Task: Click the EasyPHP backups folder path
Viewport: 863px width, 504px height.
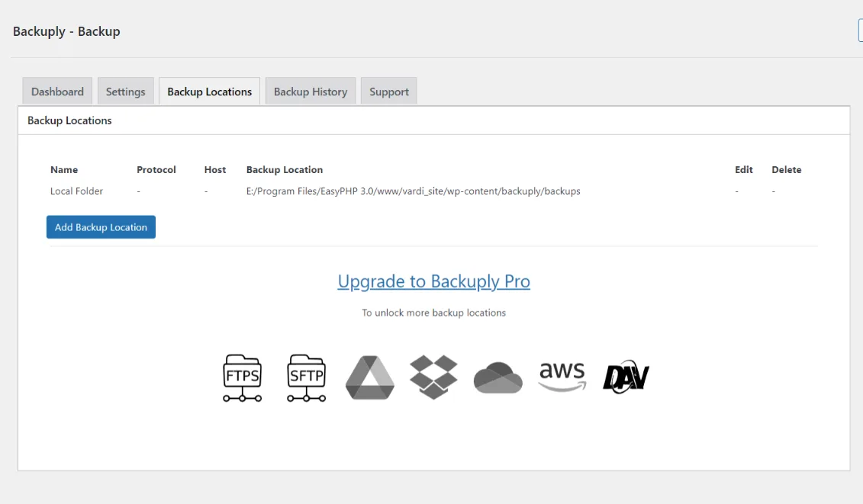Action: click(x=414, y=191)
